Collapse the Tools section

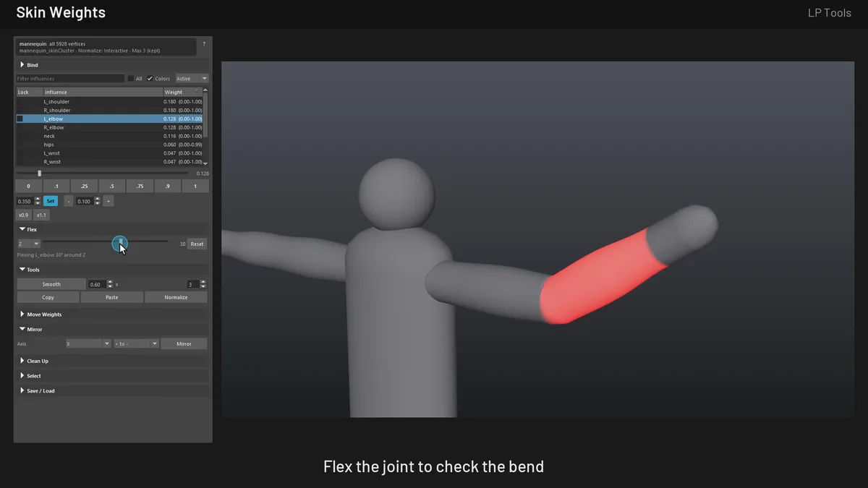[x=112, y=270]
